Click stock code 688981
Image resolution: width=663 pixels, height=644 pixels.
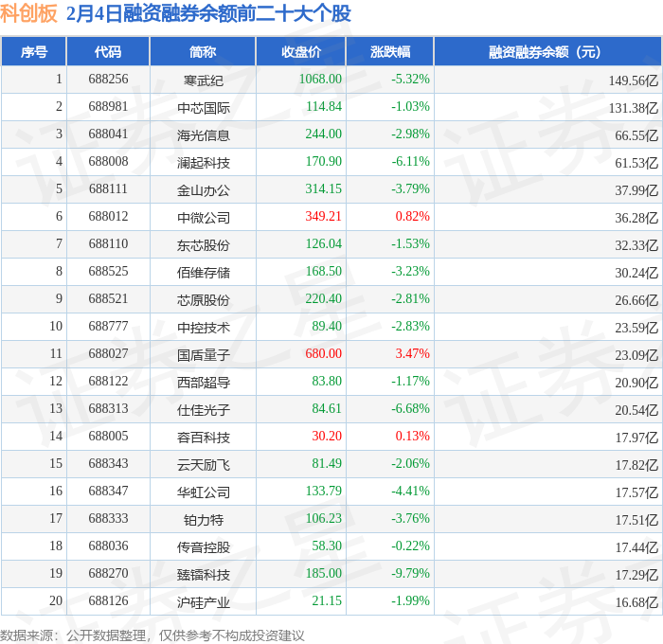(x=108, y=107)
